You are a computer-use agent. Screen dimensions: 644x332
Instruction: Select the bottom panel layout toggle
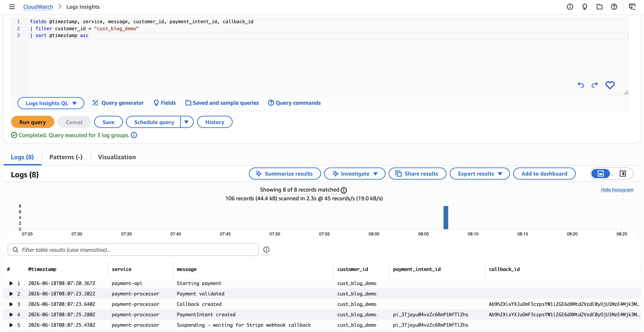pyautogui.click(x=601, y=174)
